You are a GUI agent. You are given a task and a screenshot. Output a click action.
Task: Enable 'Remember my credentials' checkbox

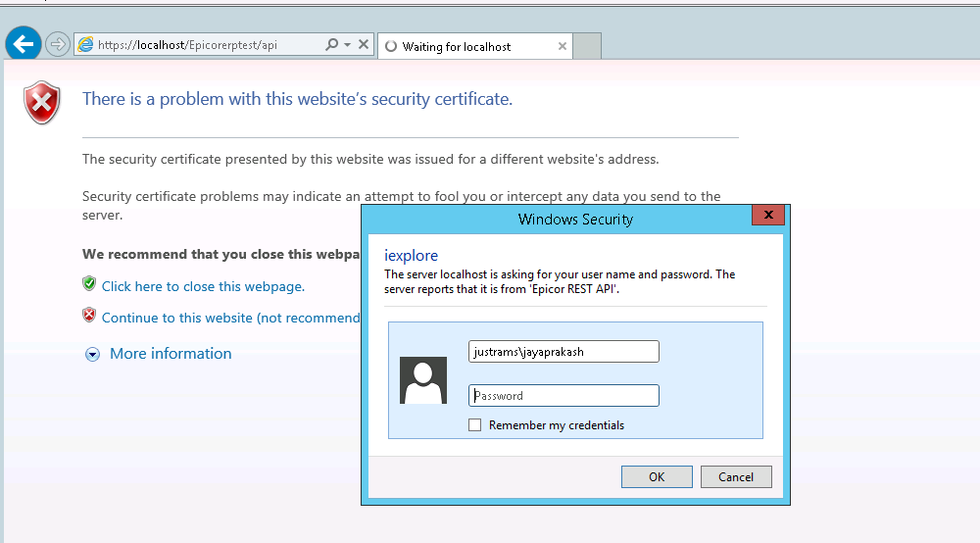(475, 425)
